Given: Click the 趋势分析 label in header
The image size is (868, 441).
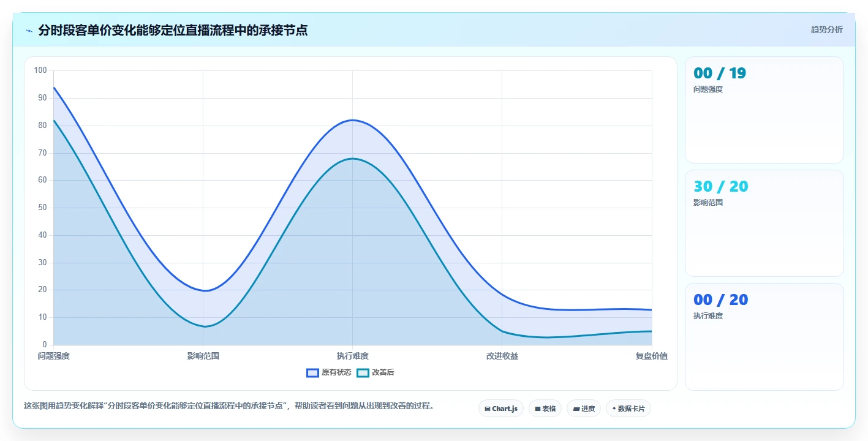Looking at the screenshot, I should (x=826, y=29).
